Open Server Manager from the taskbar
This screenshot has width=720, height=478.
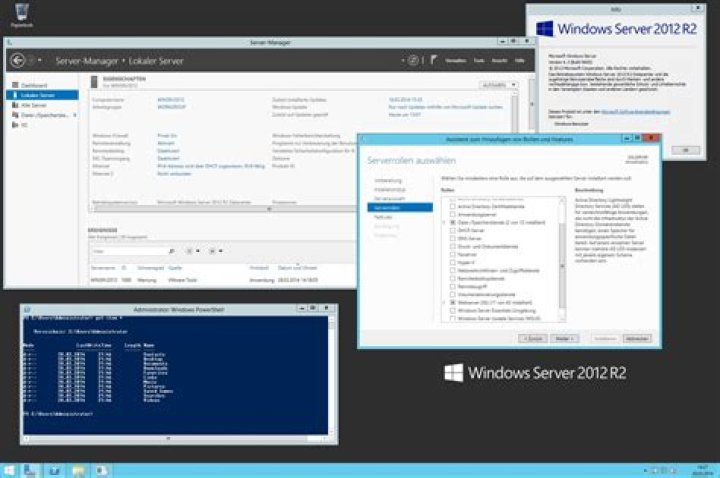[29, 470]
